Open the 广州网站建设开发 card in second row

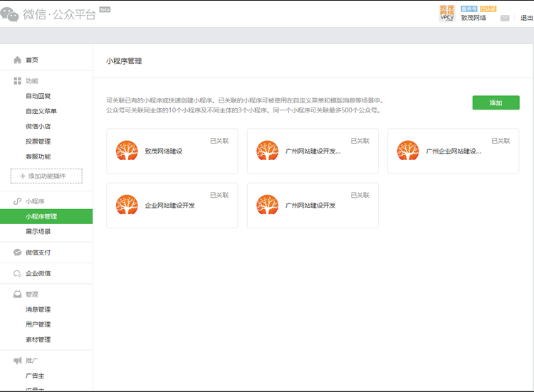click(x=313, y=205)
